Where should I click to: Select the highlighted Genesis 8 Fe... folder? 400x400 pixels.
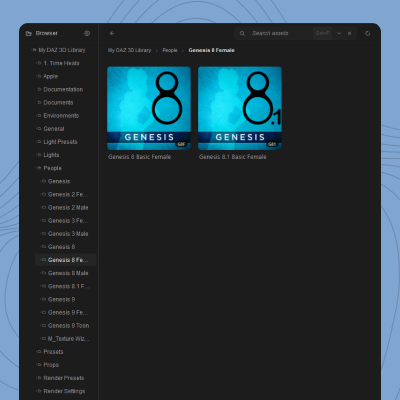pyautogui.click(x=66, y=260)
